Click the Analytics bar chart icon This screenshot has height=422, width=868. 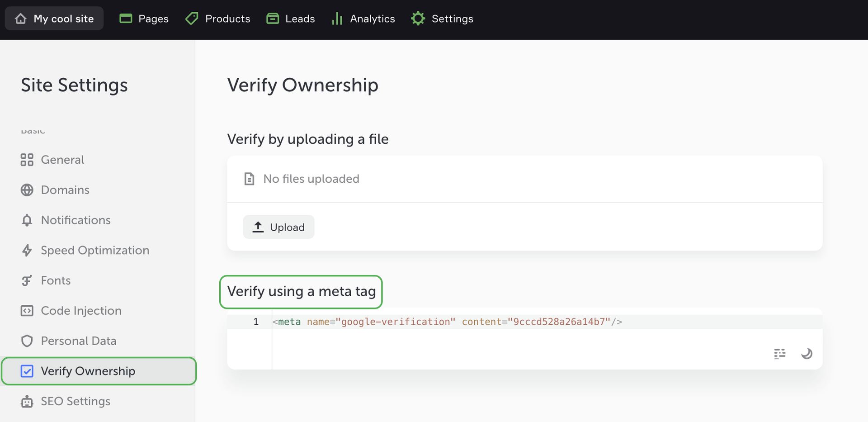coord(337,19)
